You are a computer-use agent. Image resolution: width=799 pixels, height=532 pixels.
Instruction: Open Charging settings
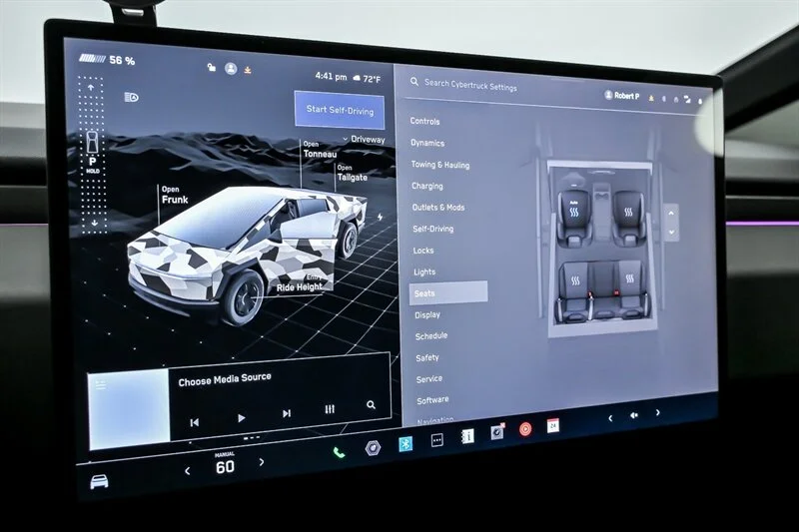427,186
